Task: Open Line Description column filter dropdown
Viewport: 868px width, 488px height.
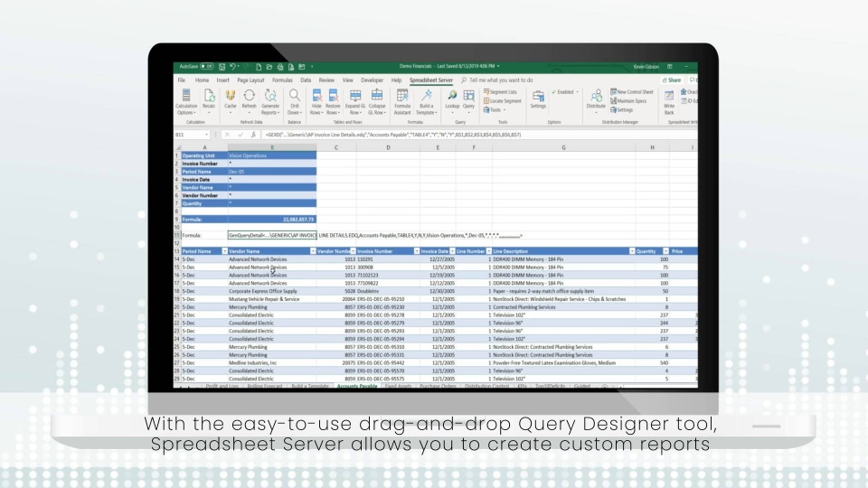Action: (632, 251)
